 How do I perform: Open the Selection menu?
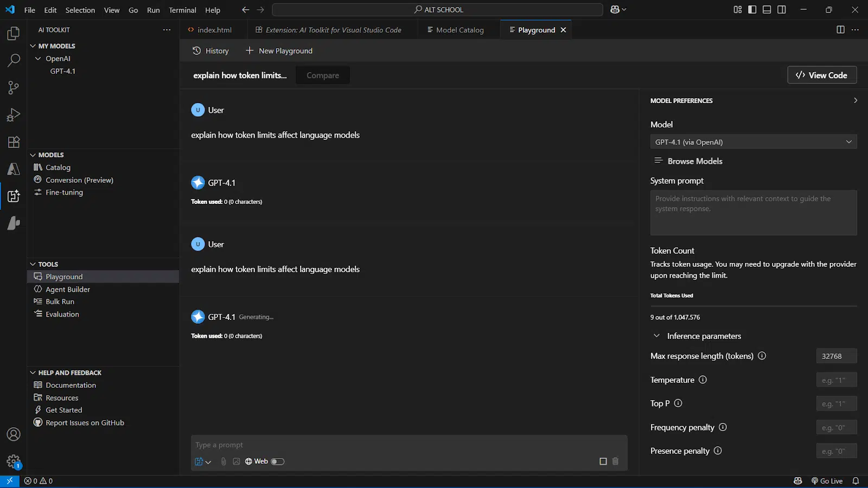[x=80, y=10]
